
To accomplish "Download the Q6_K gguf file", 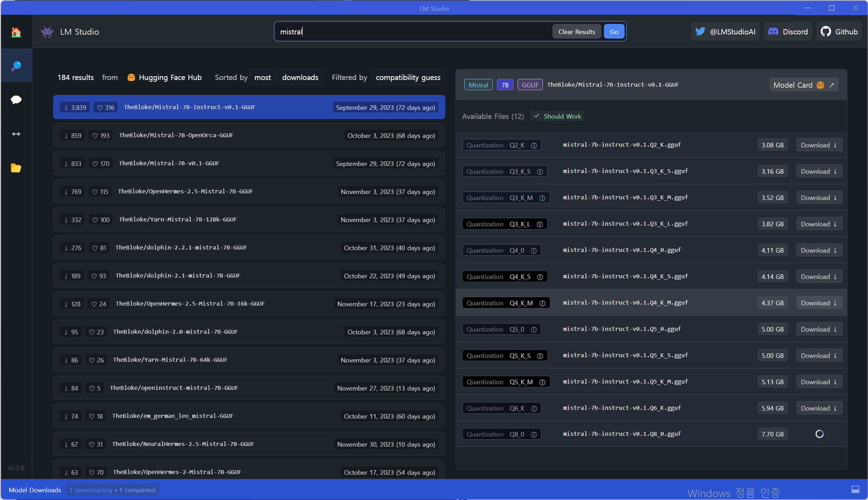I will click(x=819, y=408).
